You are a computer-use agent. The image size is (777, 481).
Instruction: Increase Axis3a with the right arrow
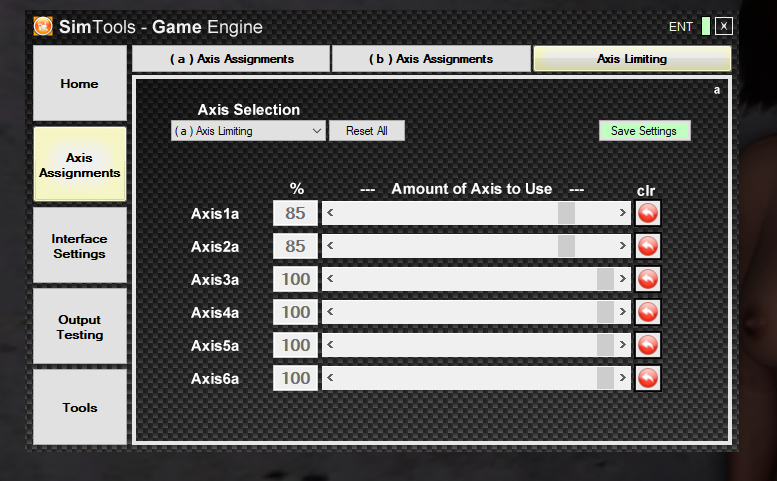point(622,279)
